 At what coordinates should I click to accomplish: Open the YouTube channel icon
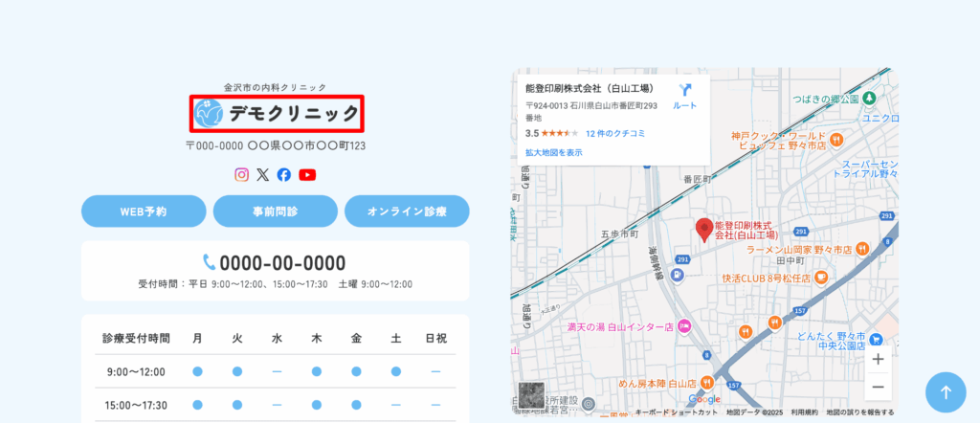[307, 174]
